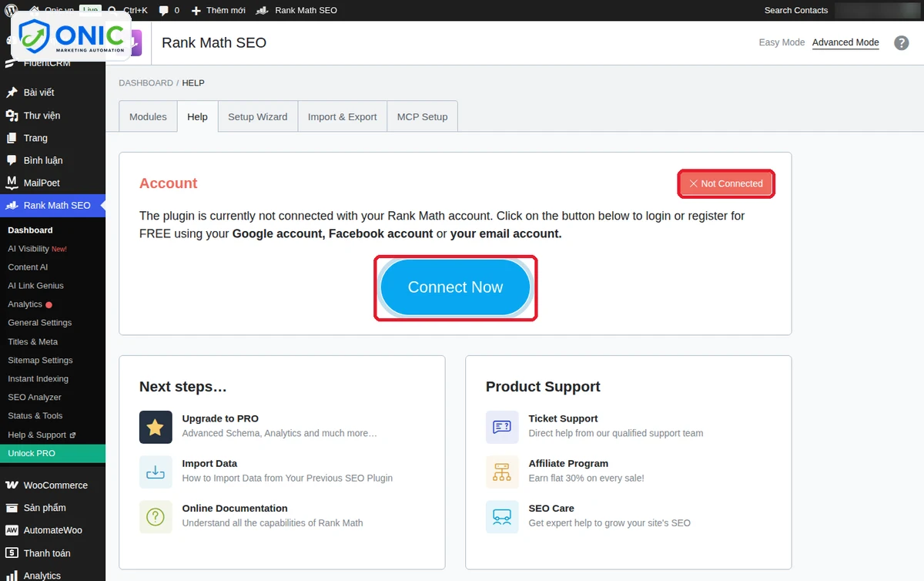Click the comments bubble icon in admin bar
Image resolution: width=924 pixels, height=581 pixels.
coord(164,11)
